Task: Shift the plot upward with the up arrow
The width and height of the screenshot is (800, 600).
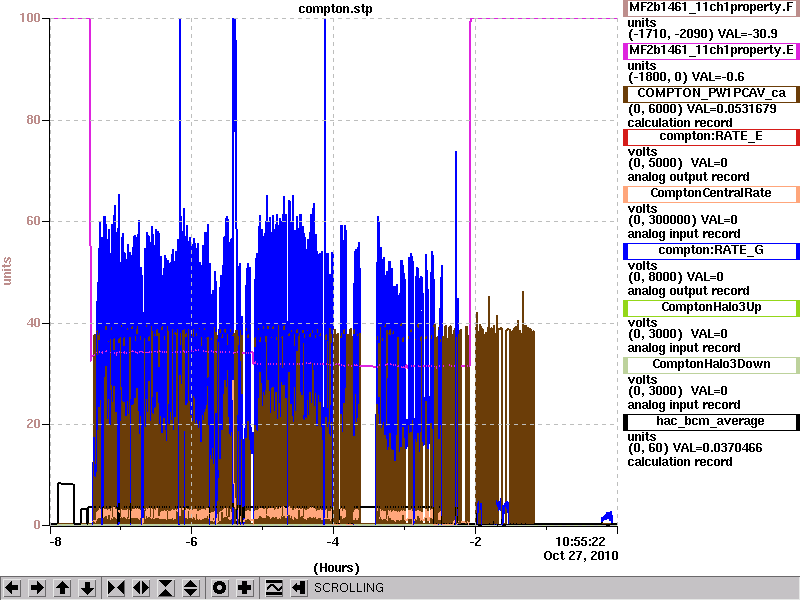Action: click(62, 588)
